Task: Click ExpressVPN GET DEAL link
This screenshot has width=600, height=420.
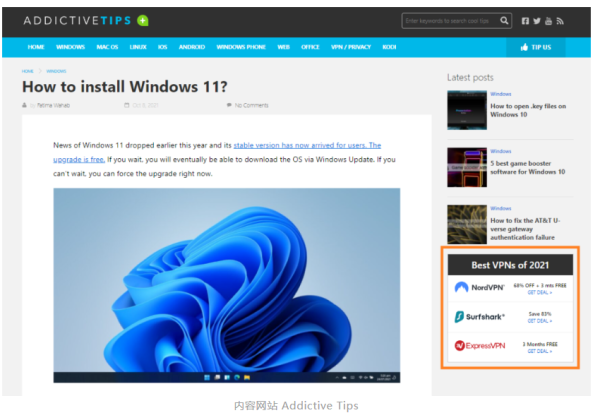Action: click(540, 351)
